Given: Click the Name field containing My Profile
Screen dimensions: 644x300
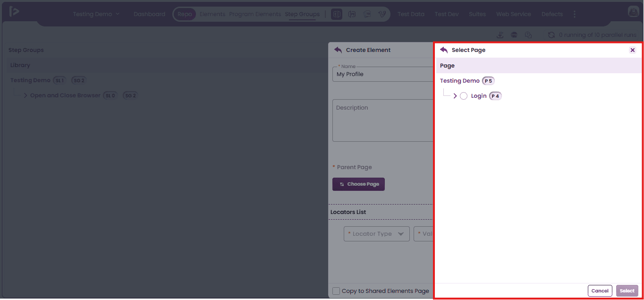Looking at the screenshot, I should [383, 74].
